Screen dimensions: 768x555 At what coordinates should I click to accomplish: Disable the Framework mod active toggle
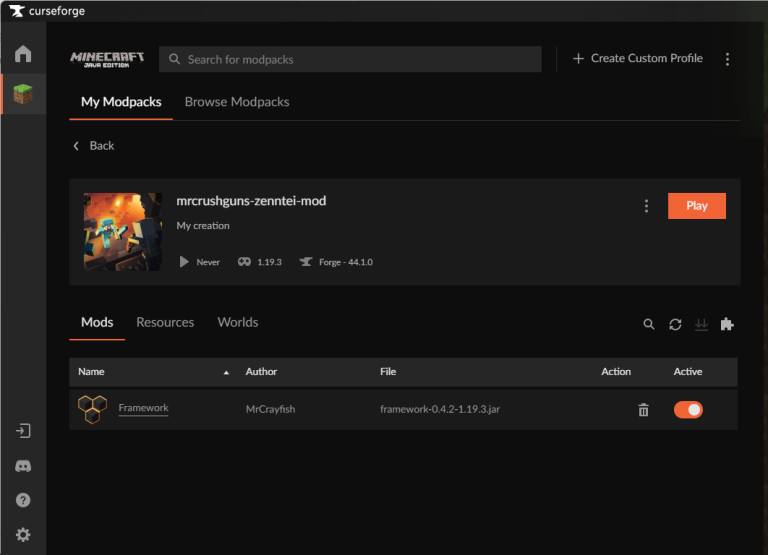click(x=688, y=410)
